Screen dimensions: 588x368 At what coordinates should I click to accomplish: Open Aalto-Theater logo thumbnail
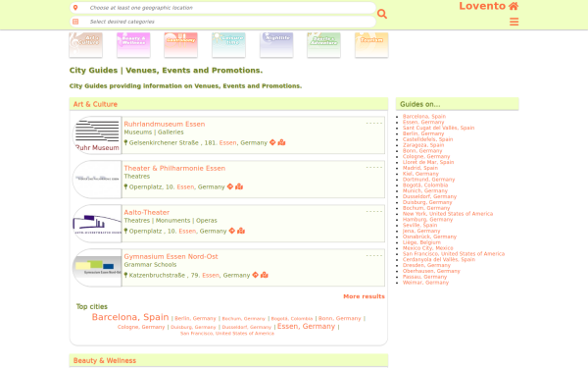(97, 224)
